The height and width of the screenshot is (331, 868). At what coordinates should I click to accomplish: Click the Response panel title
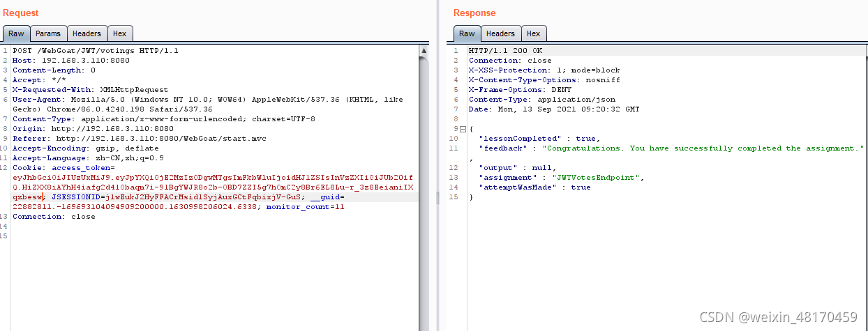[474, 13]
